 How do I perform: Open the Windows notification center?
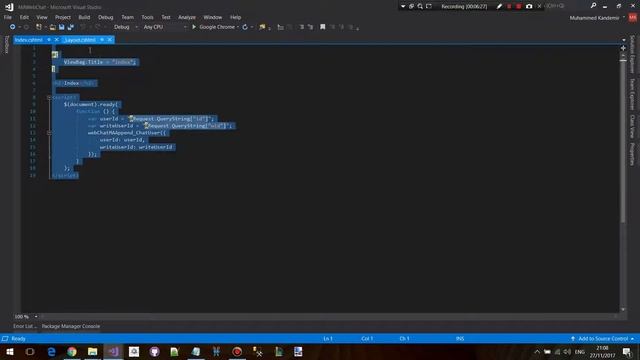[627, 351]
